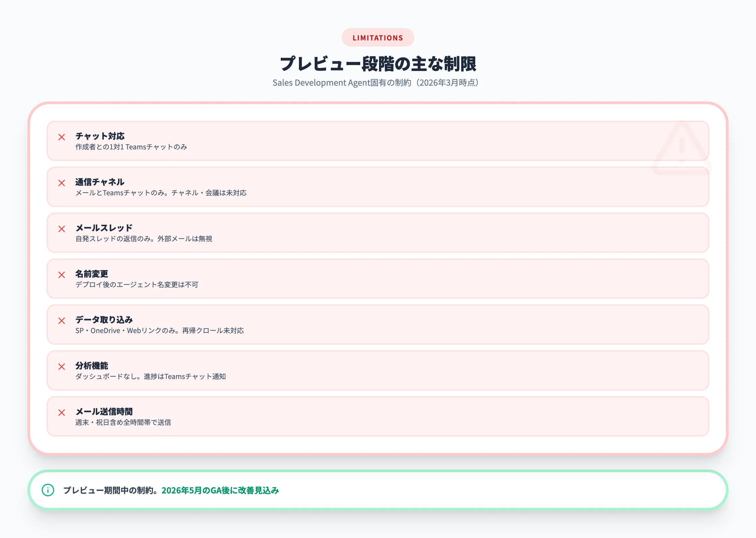Image resolution: width=756 pixels, height=538 pixels.
Task: Click the X icon beside データ取り込み
Action: 62,321
